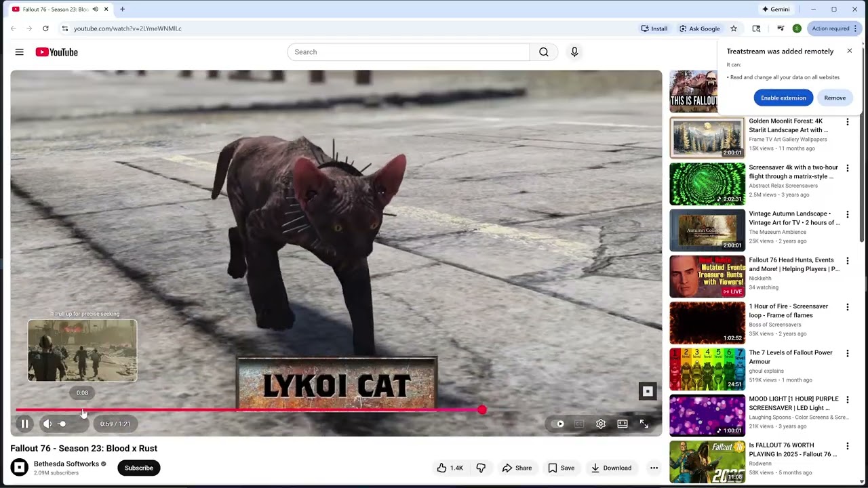868x488 pixels.
Task: Open the 1 Hour of Fire screensaver thumbnail
Action: click(x=707, y=323)
